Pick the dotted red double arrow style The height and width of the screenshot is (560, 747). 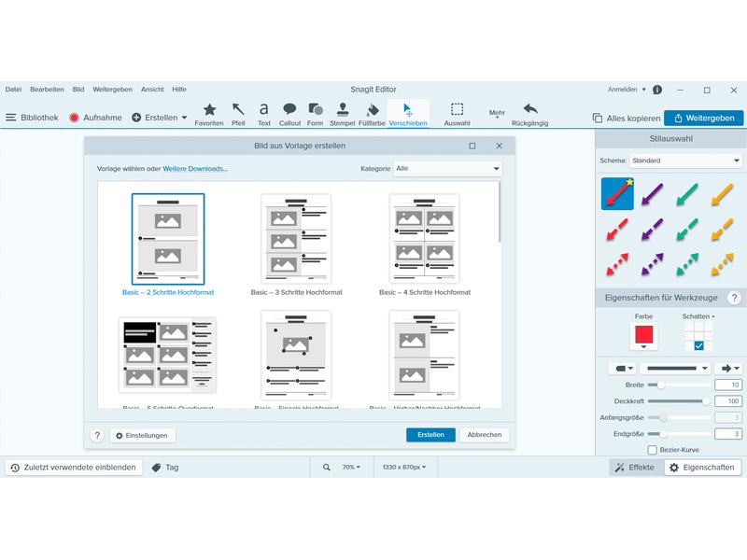617,264
